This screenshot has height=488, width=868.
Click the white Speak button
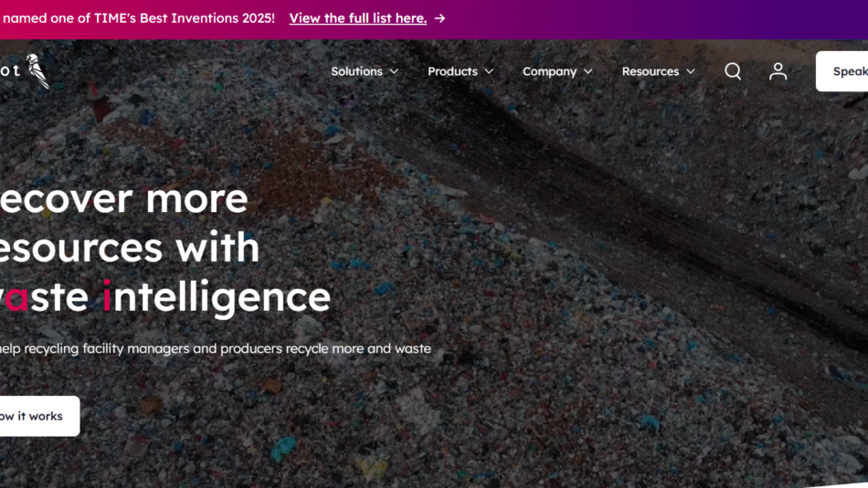tap(842, 71)
